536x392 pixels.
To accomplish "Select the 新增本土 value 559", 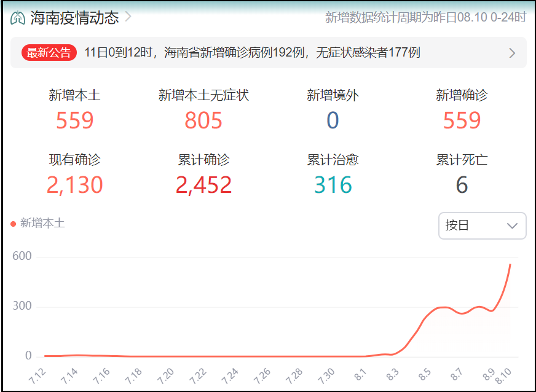I will tap(74, 120).
